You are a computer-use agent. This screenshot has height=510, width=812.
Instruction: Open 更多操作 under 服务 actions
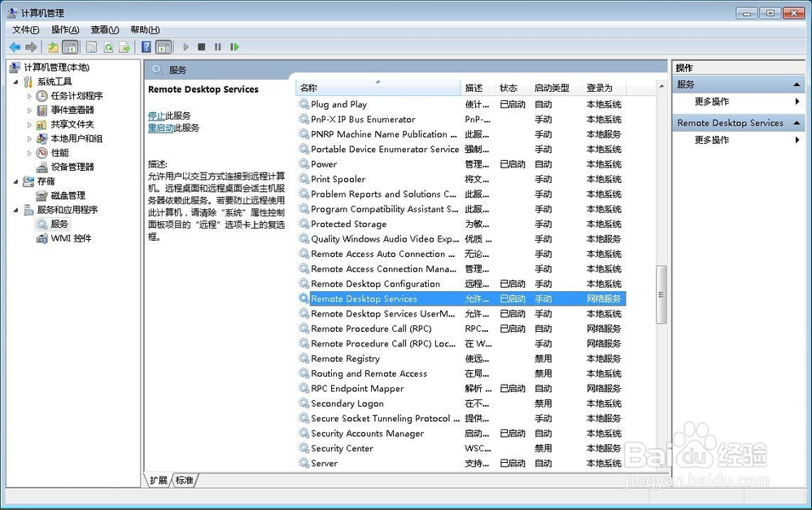tap(739, 102)
